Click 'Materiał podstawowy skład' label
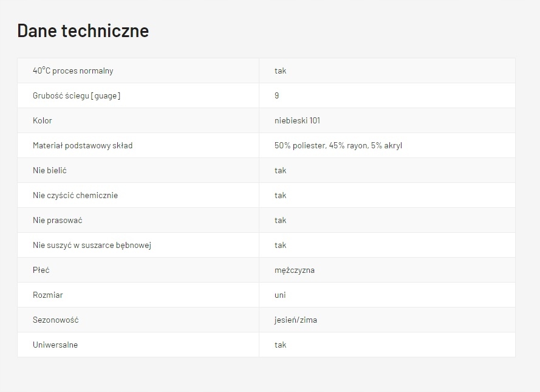 (83, 145)
